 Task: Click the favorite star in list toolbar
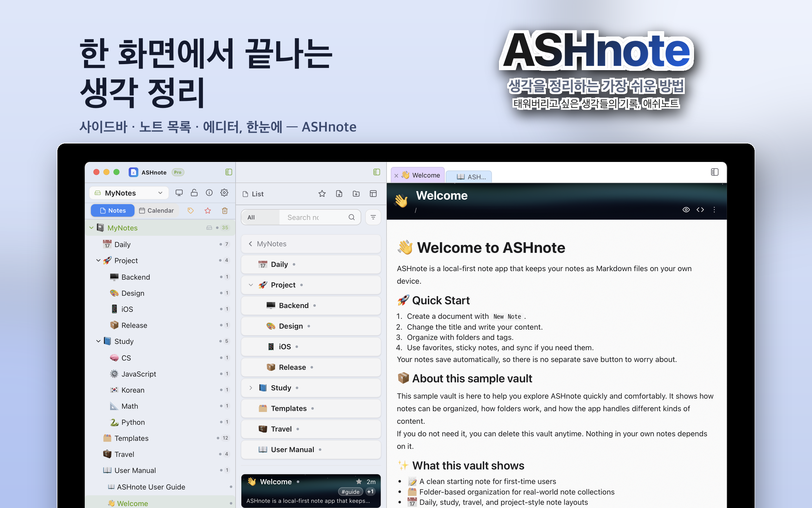(x=322, y=194)
